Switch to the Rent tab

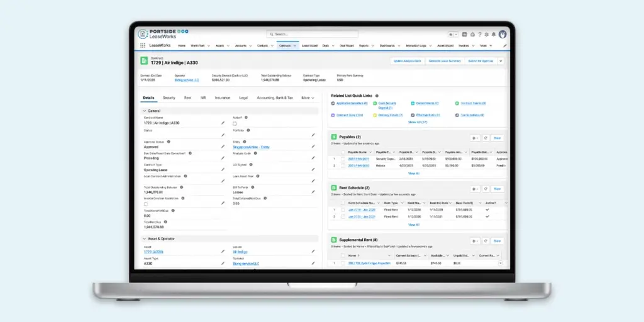[187, 97]
